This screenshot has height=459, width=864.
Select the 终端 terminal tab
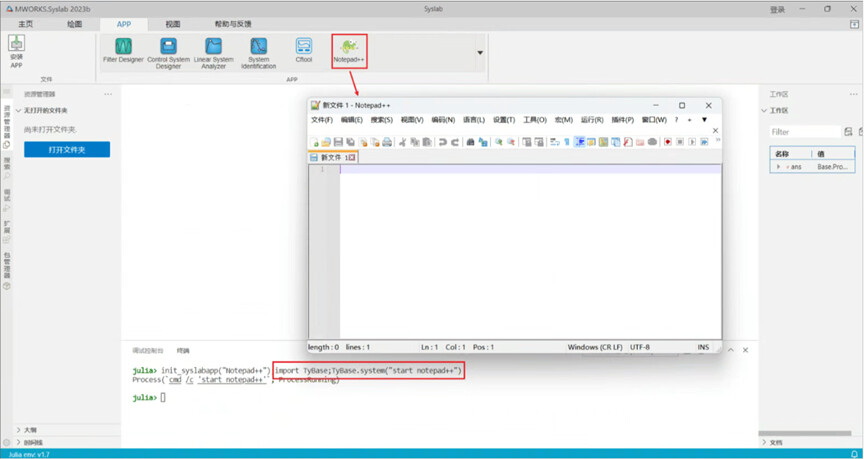(183, 350)
